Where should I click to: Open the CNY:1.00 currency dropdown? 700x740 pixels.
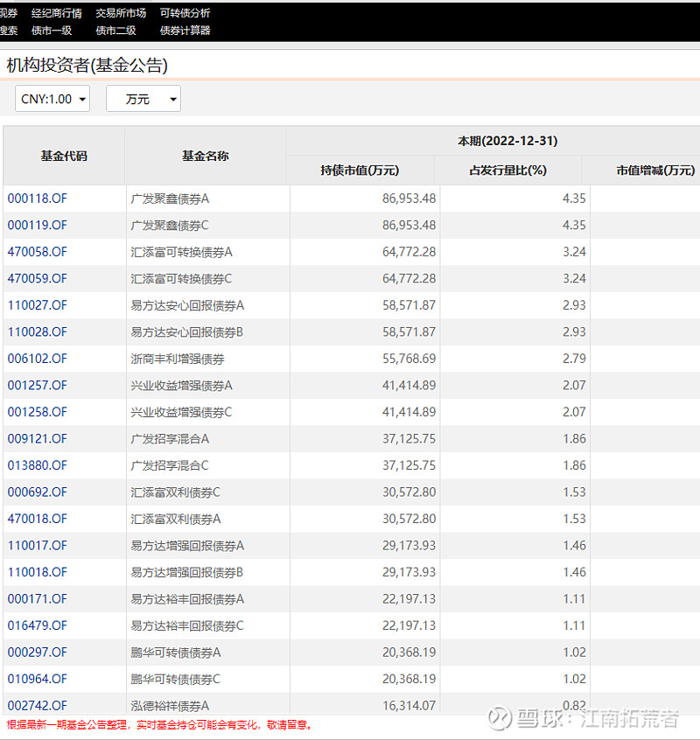[52, 99]
